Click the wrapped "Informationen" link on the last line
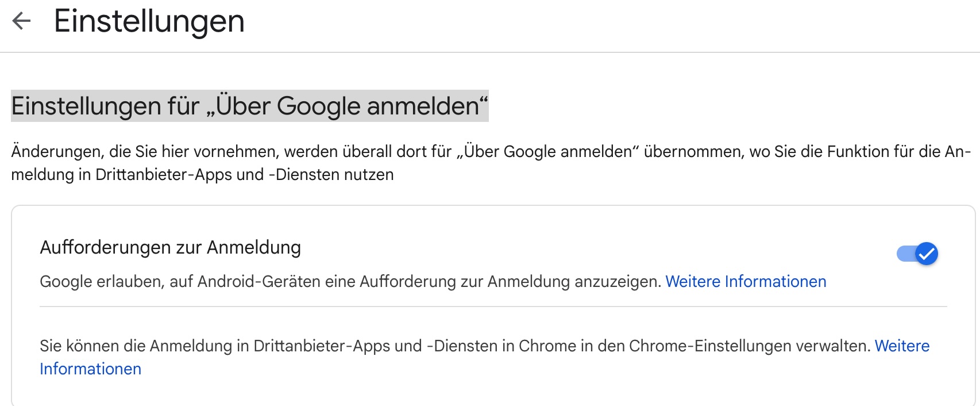The width and height of the screenshot is (980, 406). pos(90,369)
